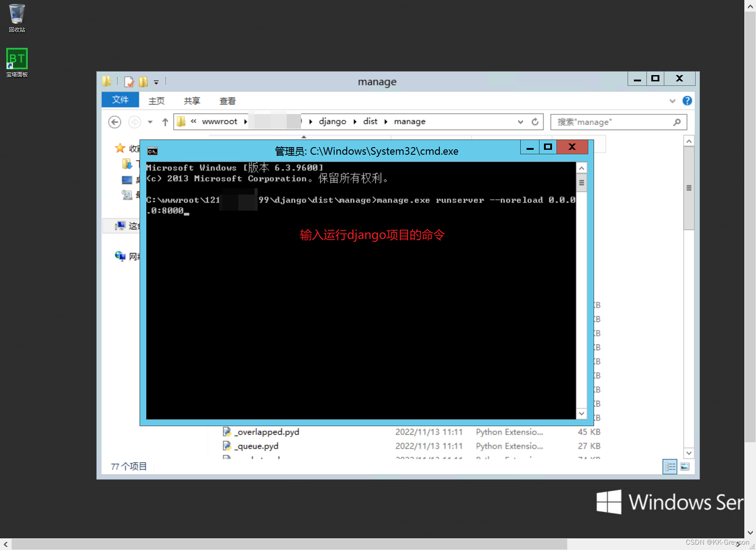Image resolution: width=756 pixels, height=550 pixels.
Task: Switch to details view layout icon
Action: coord(670,467)
